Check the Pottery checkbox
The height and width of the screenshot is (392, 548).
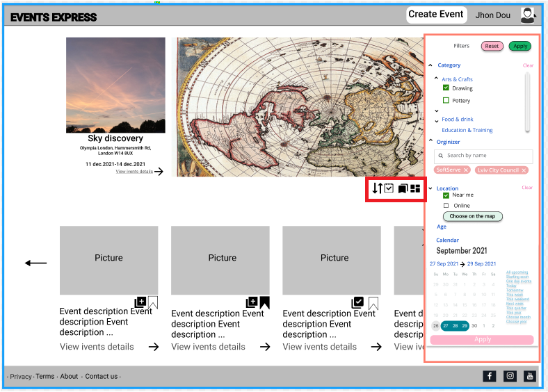(x=446, y=100)
